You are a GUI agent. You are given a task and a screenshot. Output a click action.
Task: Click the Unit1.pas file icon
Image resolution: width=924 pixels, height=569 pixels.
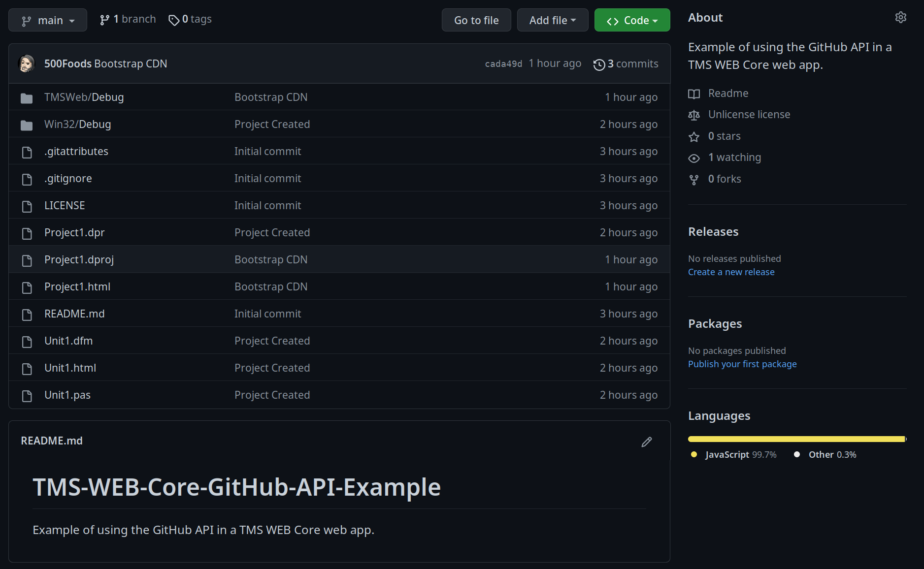[x=27, y=396]
